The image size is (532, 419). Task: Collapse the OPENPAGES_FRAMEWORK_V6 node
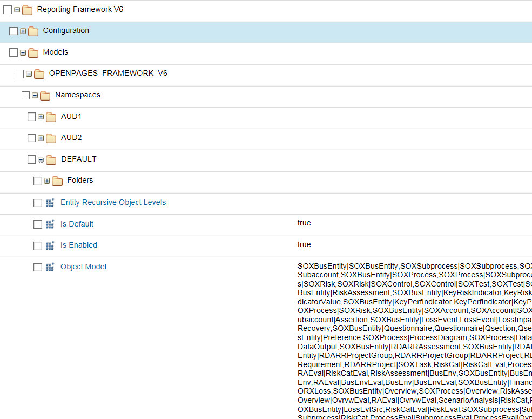point(29,74)
